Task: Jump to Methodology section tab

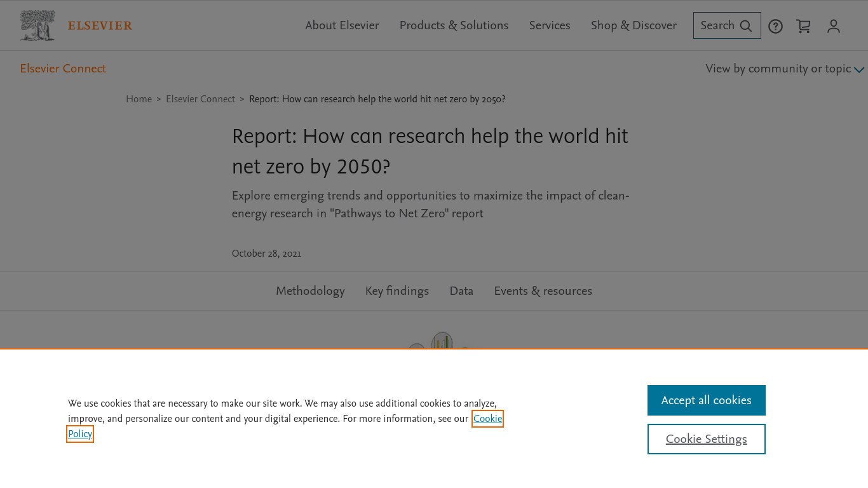Action: point(310,291)
